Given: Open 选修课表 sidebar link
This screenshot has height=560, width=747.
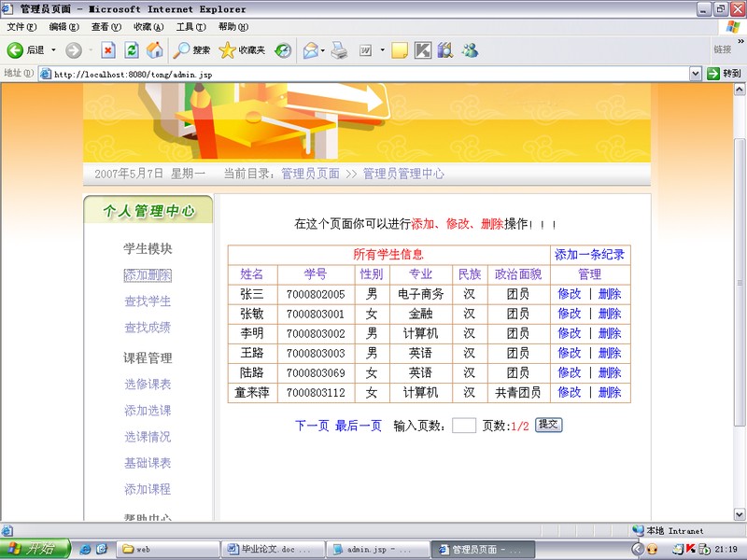Looking at the screenshot, I should point(148,385).
